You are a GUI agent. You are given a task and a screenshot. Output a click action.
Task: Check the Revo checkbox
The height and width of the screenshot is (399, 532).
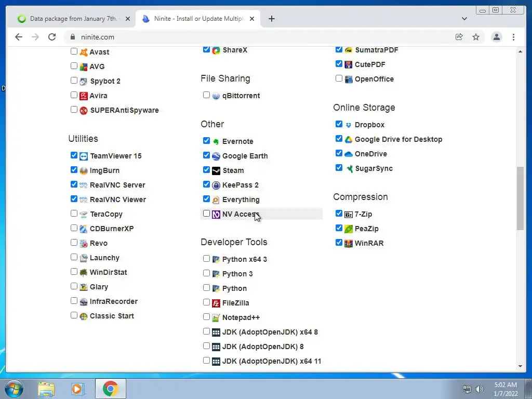pyautogui.click(x=74, y=242)
